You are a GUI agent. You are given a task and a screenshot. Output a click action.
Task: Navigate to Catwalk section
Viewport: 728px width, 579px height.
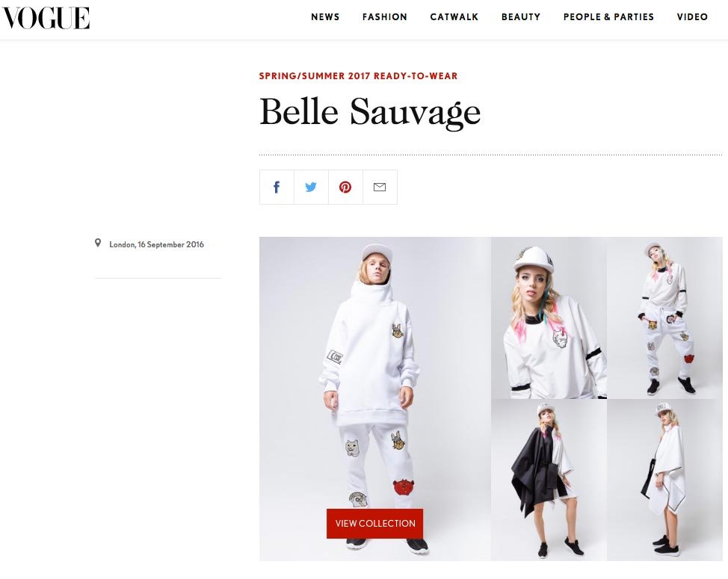(454, 17)
